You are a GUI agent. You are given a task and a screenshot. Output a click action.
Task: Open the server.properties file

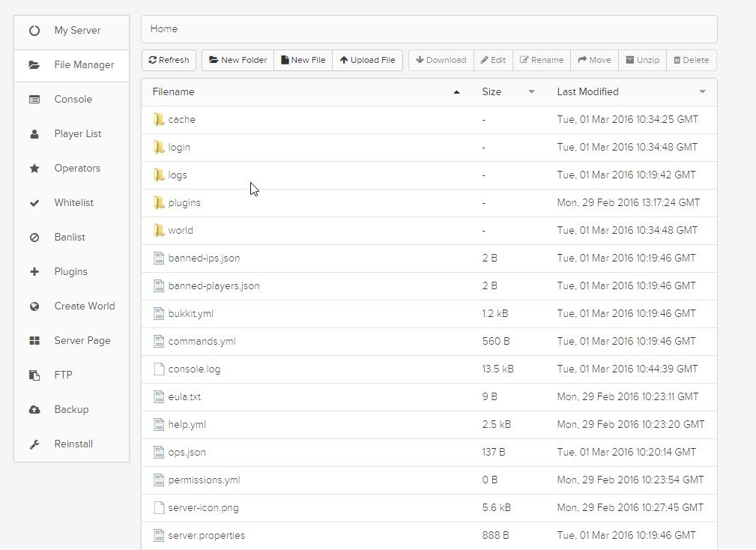click(x=206, y=536)
